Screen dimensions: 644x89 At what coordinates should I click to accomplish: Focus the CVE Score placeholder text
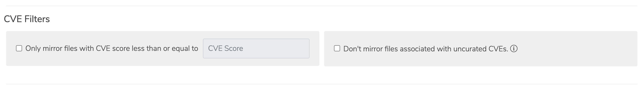[x=225, y=49]
